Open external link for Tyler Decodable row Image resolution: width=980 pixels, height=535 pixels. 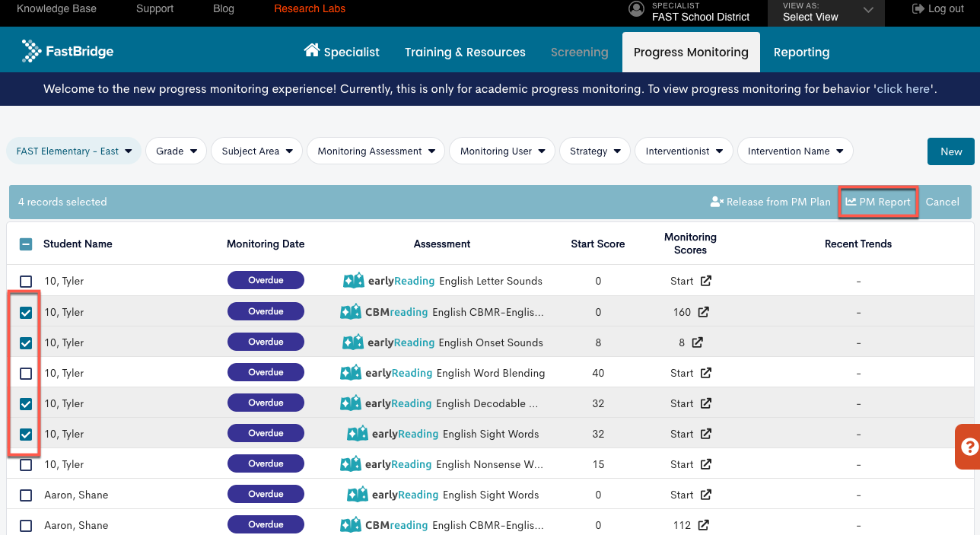pos(706,403)
